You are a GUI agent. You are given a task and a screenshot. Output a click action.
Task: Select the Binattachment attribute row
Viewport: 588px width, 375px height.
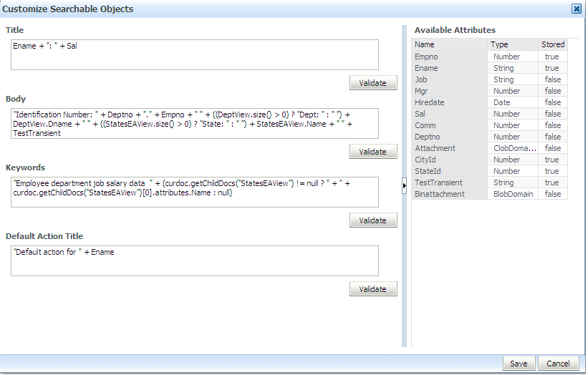[x=489, y=194]
